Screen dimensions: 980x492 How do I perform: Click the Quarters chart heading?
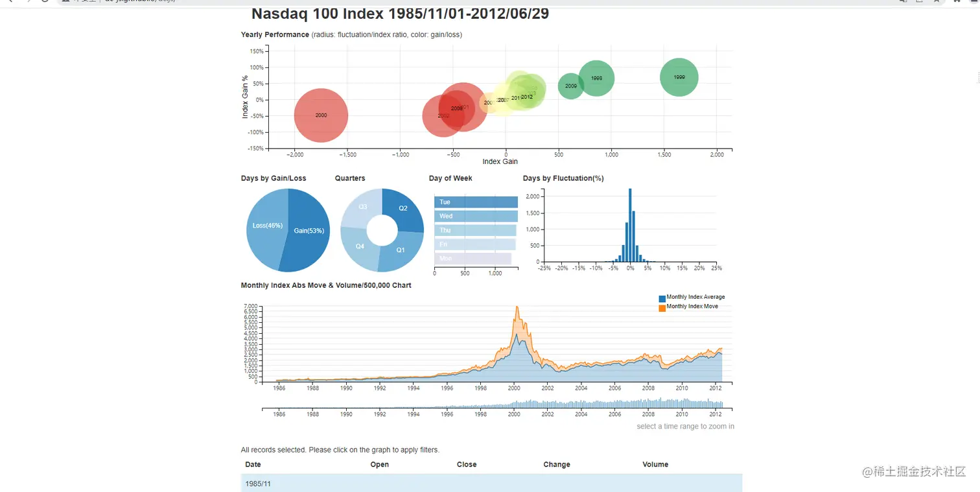[350, 178]
